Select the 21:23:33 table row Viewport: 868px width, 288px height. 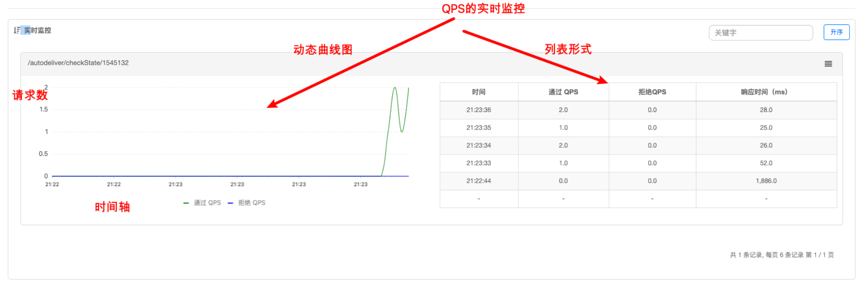coord(478,163)
